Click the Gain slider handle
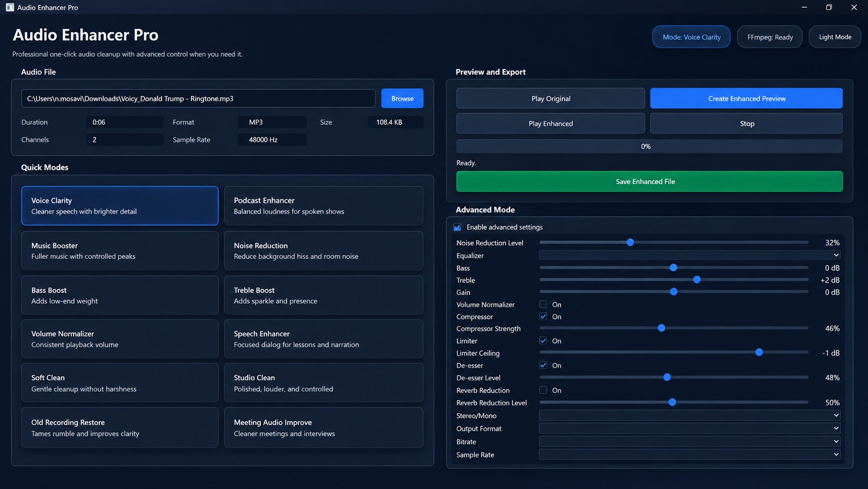Image resolution: width=868 pixels, height=489 pixels. click(x=674, y=292)
